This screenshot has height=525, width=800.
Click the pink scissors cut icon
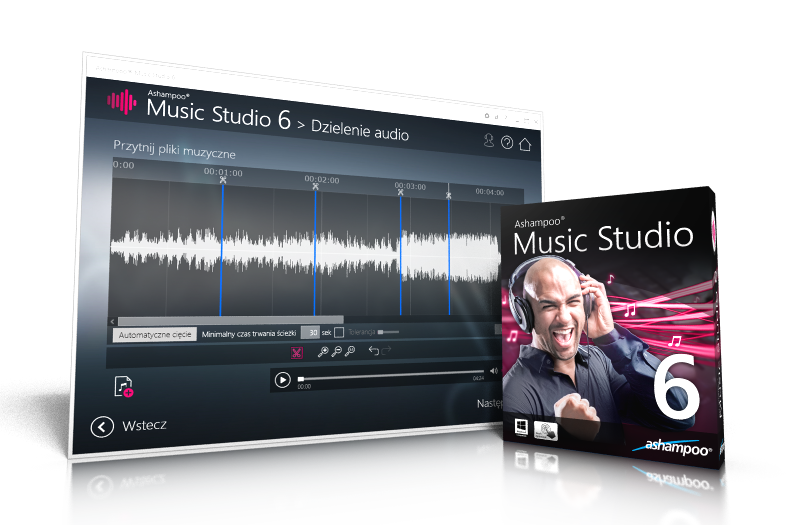(x=296, y=352)
